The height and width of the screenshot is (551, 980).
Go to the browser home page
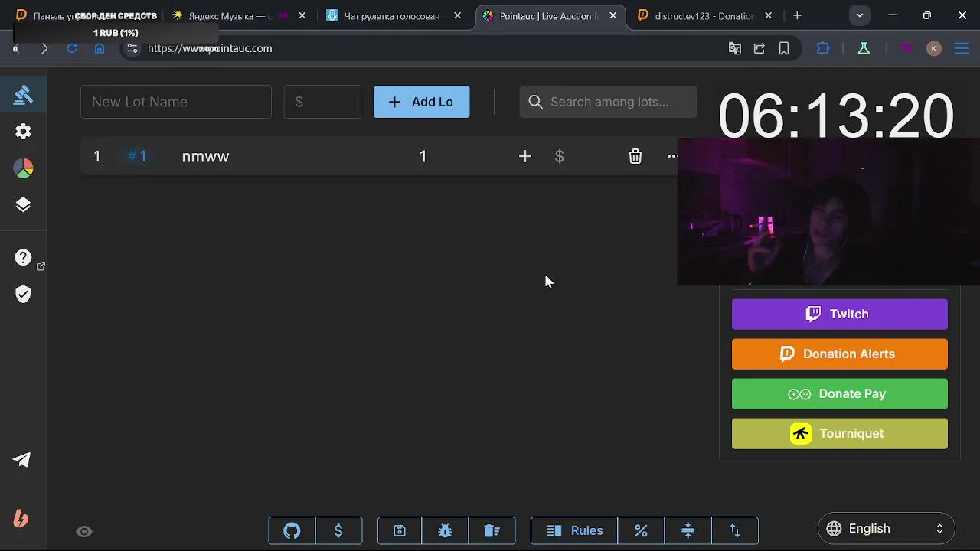[x=100, y=48]
